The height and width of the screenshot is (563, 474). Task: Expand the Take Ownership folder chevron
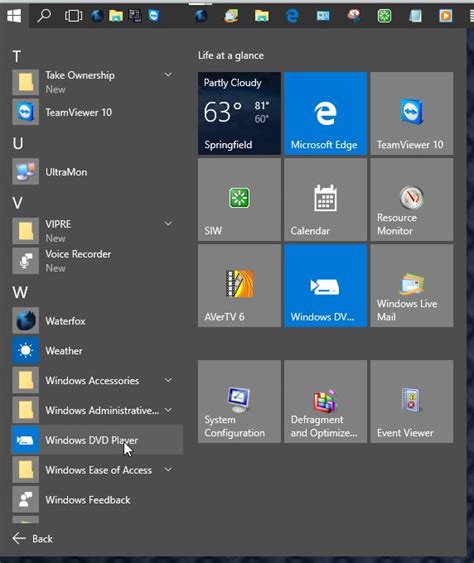(x=168, y=75)
